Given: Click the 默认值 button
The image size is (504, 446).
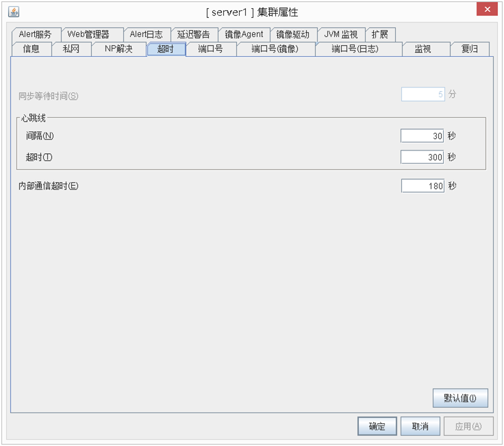Looking at the screenshot, I should coord(460,398).
